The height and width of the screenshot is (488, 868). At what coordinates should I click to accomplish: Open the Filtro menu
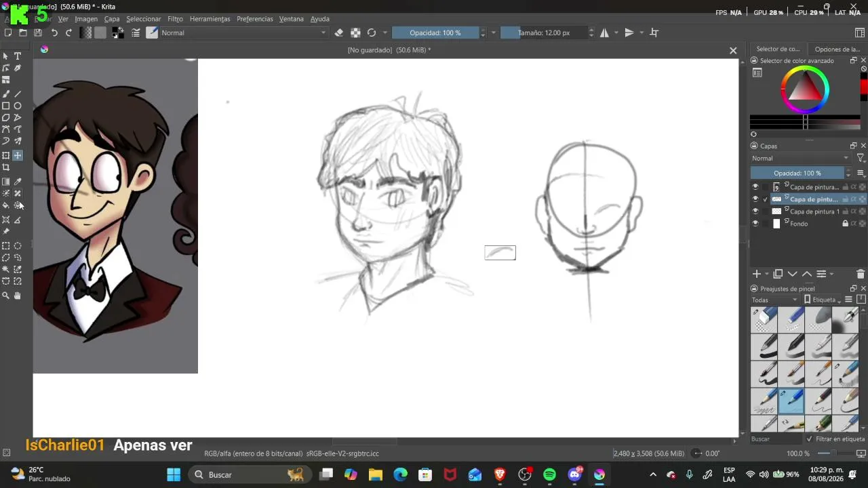click(x=175, y=19)
